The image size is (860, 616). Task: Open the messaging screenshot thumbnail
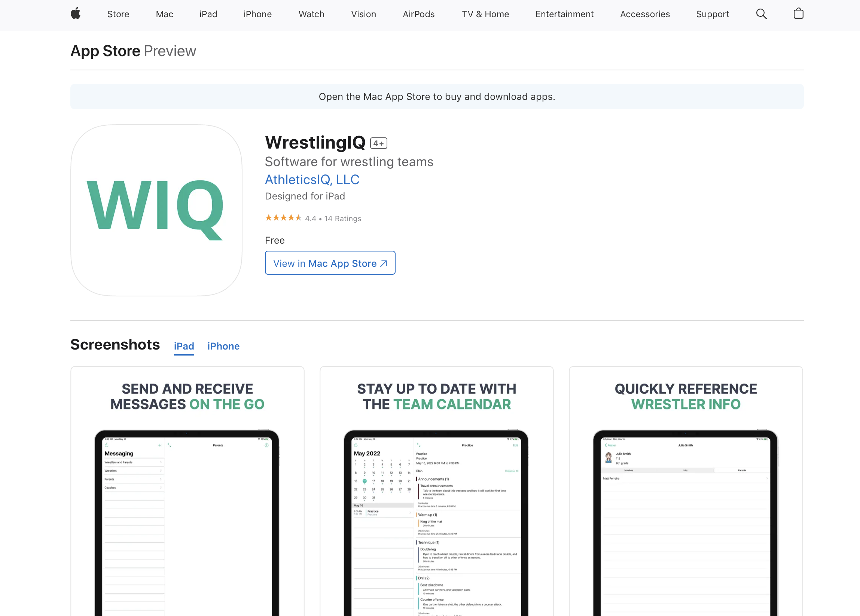[187, 491]
